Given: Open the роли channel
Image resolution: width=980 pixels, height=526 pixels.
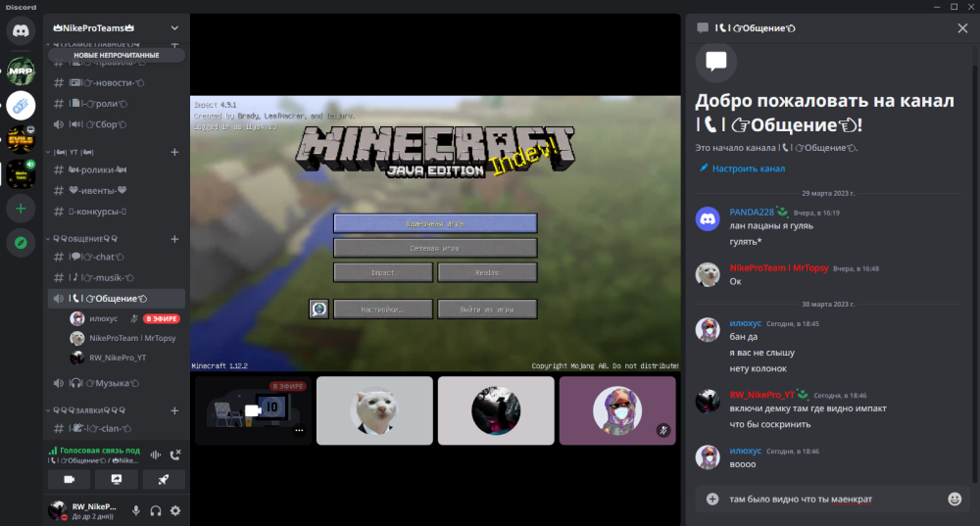Looking at the screenshot, I should pyautogui.click(x=117, y=104).
